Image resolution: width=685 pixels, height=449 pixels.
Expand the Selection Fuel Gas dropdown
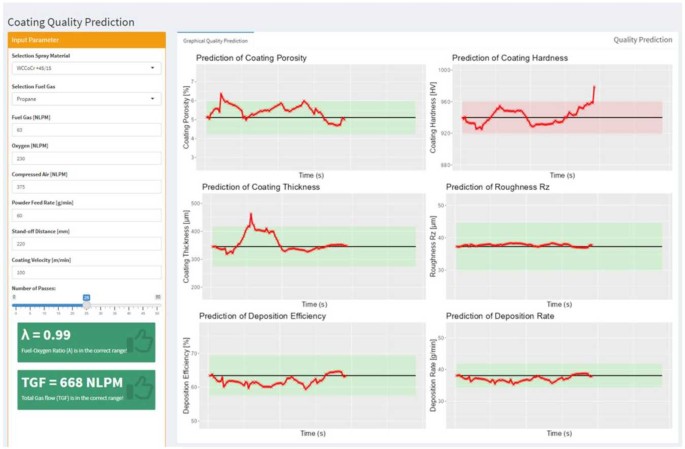[85, 99]
